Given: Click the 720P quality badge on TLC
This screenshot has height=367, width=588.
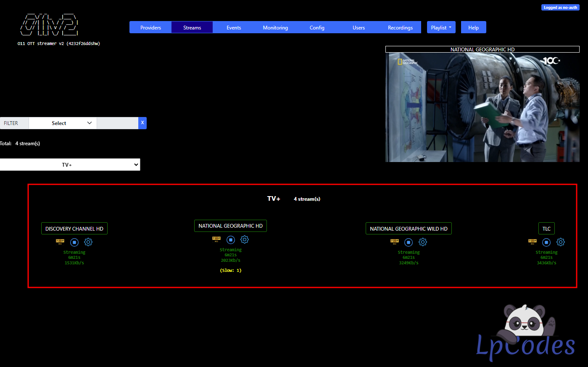Looking at the screenshot, I should (532, 242).
